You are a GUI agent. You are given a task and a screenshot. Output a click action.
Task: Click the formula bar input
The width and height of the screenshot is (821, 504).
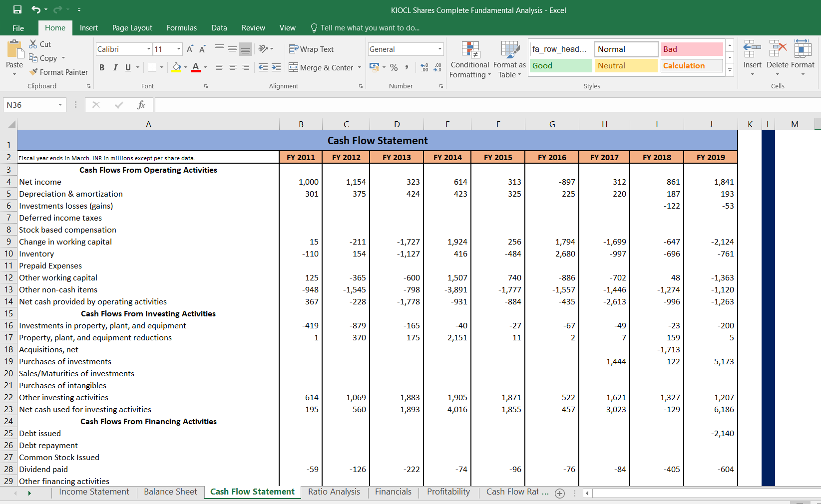click(487, 105)
